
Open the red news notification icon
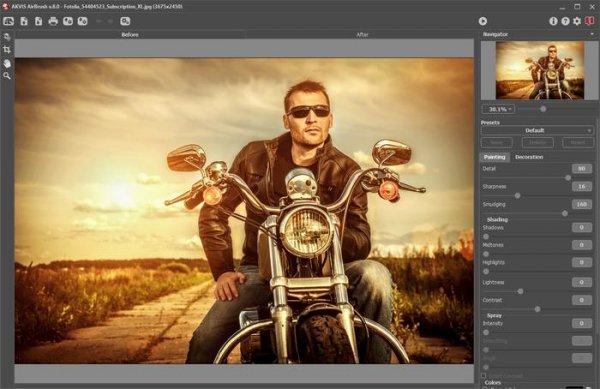[x=590, y=21]
